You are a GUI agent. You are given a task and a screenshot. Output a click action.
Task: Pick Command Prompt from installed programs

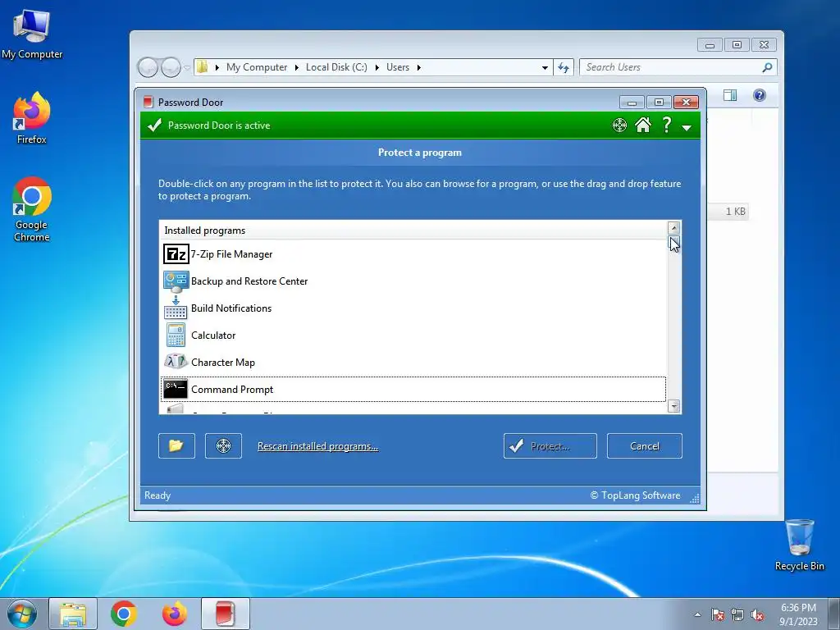pyautogui.click(x=413, y=390)
